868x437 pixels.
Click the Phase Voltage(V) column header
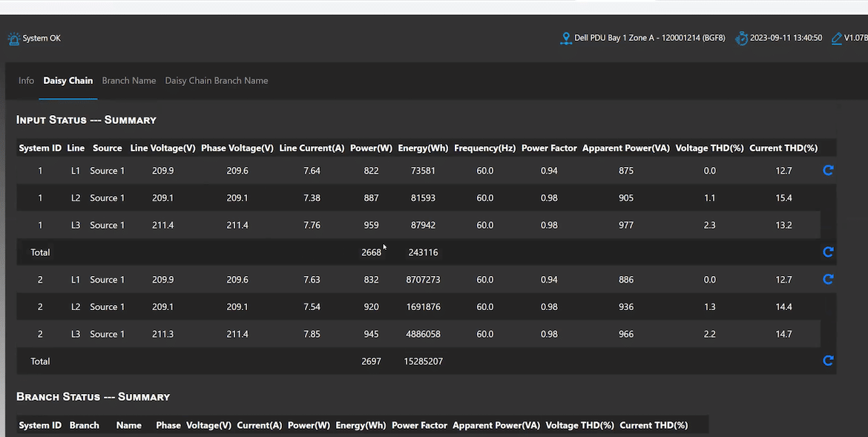(237, 148)
